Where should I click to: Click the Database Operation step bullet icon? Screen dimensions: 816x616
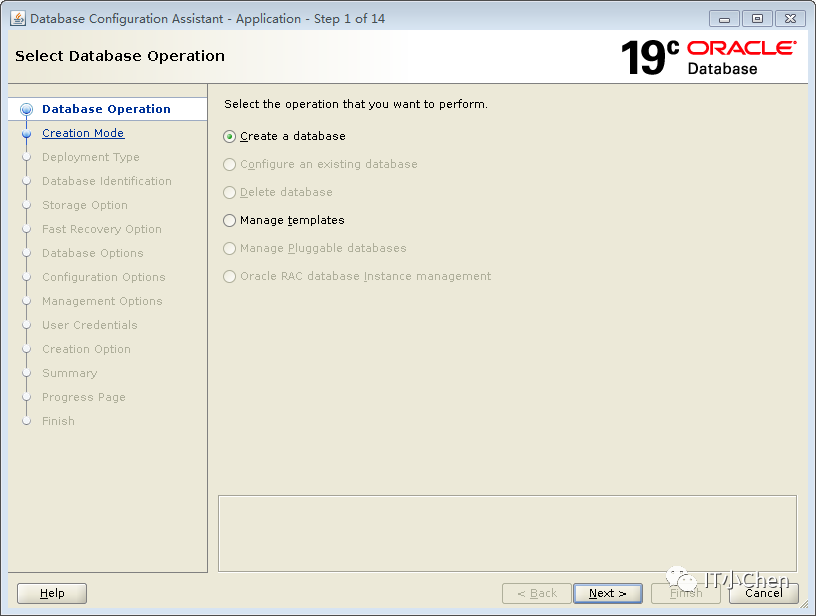tap(27, 109)
